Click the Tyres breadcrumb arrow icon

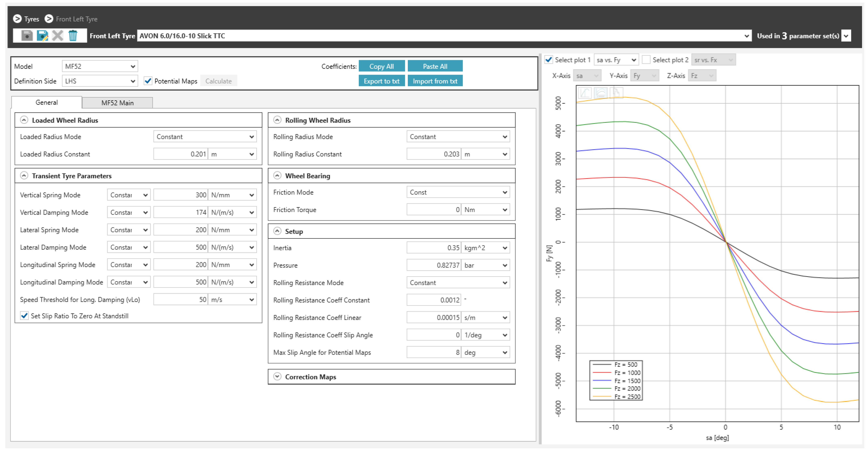(17, 19)
